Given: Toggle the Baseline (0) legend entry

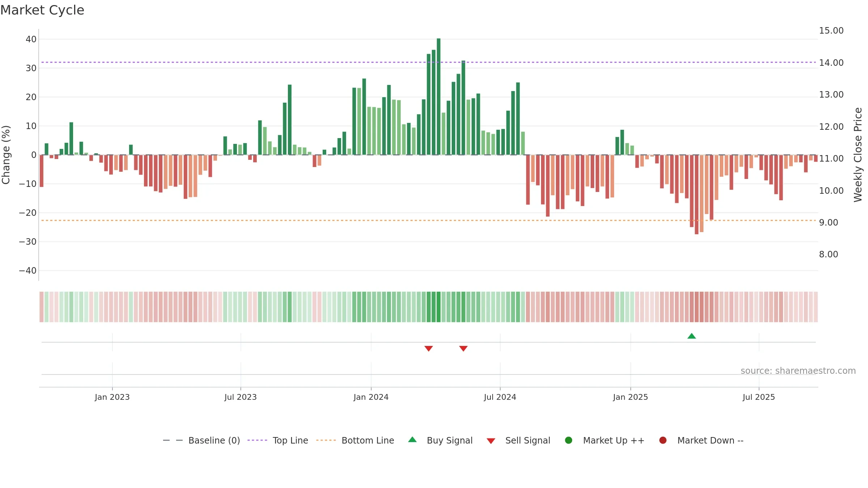Looking at the screenshot, I should 201,440.
